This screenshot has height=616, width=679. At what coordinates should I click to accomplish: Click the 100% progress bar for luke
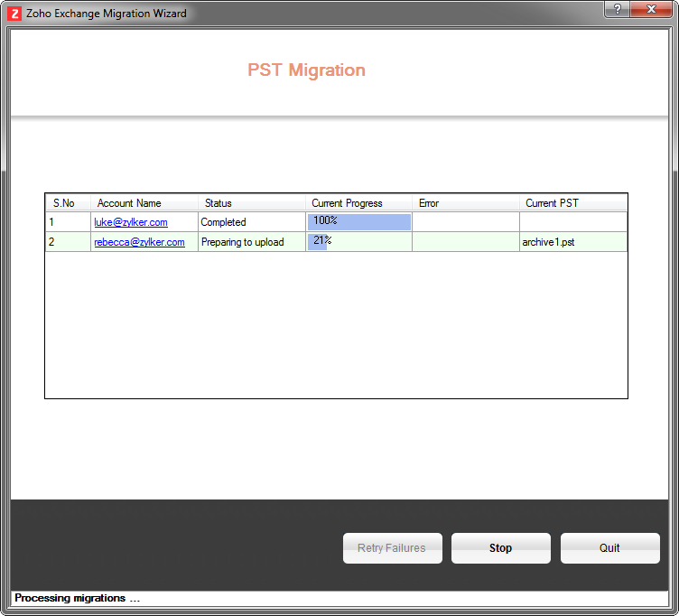(358, 222)
